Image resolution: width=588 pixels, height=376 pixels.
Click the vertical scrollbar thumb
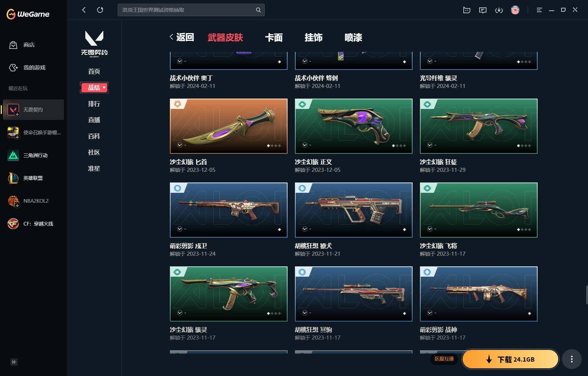587,295
